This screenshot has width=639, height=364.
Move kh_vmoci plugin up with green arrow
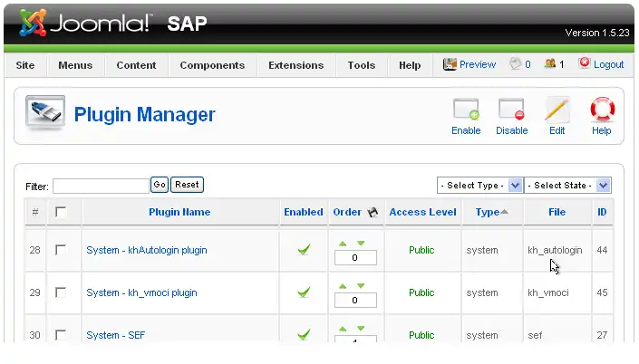[x=343, y=286]
